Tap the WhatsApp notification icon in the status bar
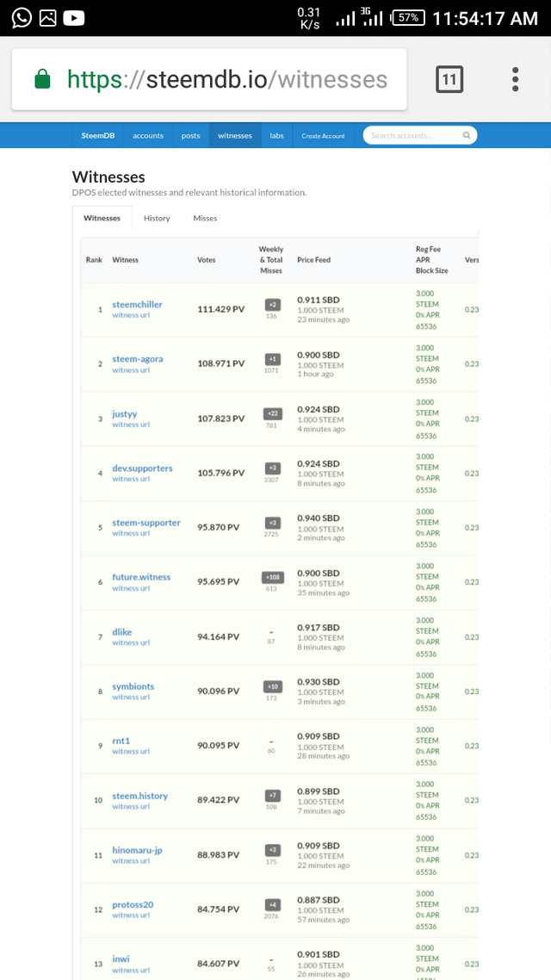 (x=22, y=17)
